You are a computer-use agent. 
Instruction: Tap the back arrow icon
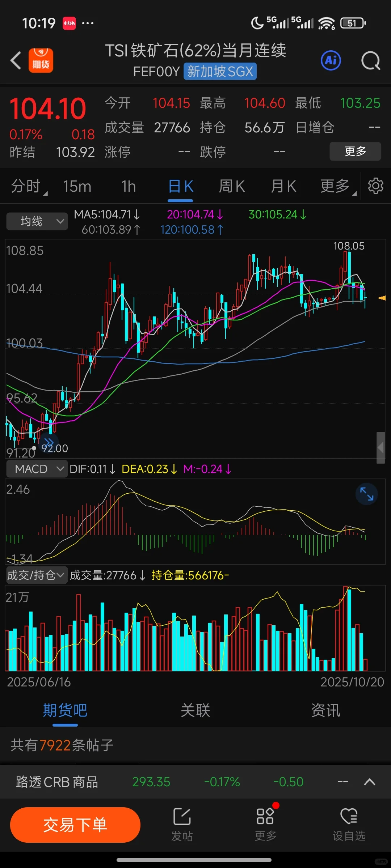coord(16,60)
